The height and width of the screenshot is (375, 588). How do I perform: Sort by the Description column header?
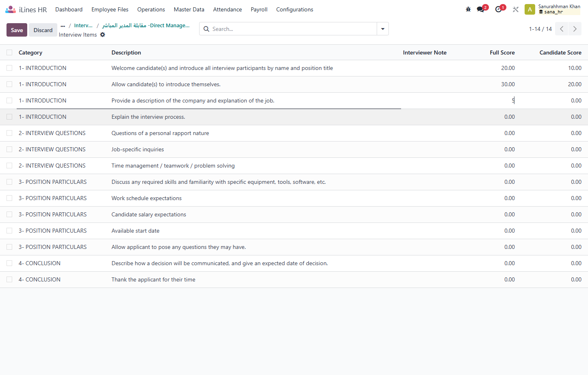126,52
